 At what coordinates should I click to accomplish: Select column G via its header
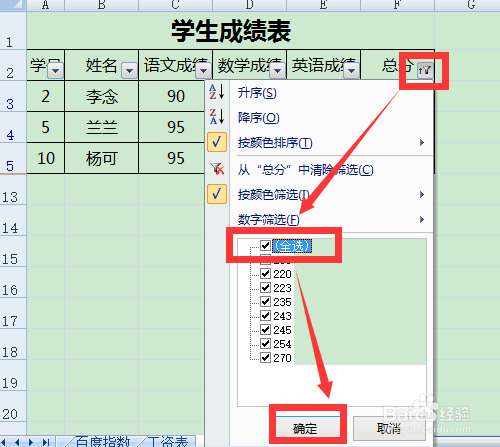click(467, 5)
